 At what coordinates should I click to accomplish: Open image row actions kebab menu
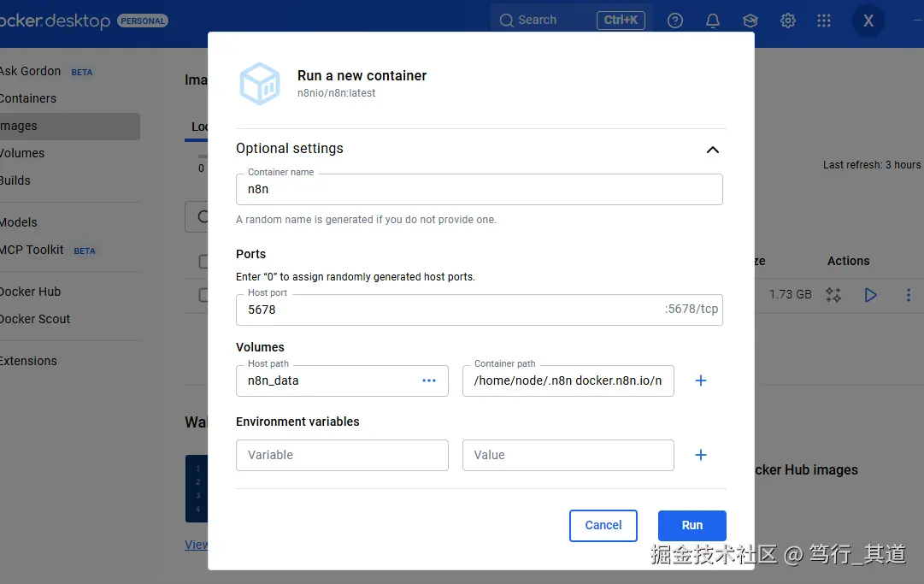[908, 295]
